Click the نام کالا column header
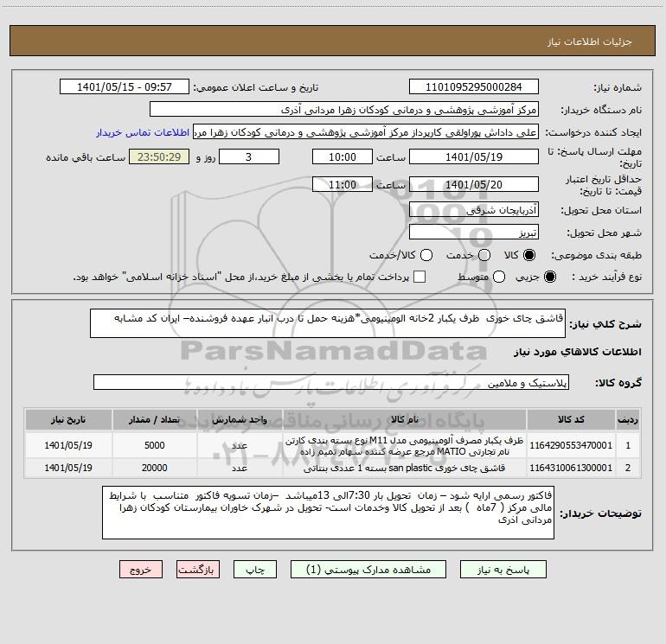 pyautogui.click(x=405, y=419)
